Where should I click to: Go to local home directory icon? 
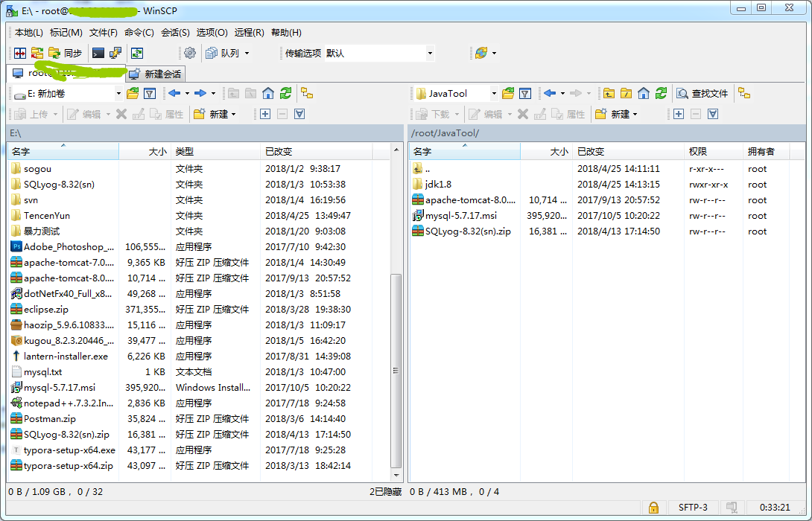pyautogui.click(x=267, y=94)
